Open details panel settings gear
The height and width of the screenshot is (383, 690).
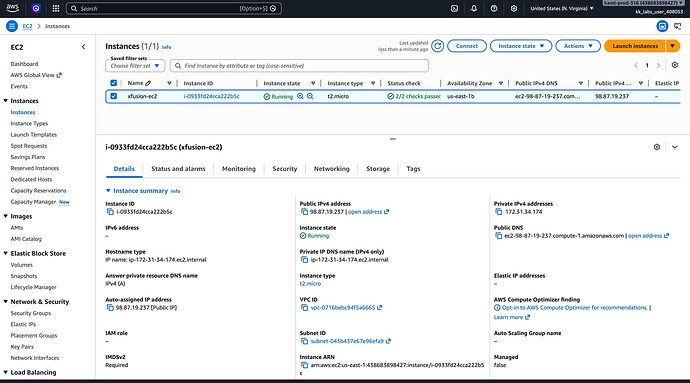tap(657, 147)
